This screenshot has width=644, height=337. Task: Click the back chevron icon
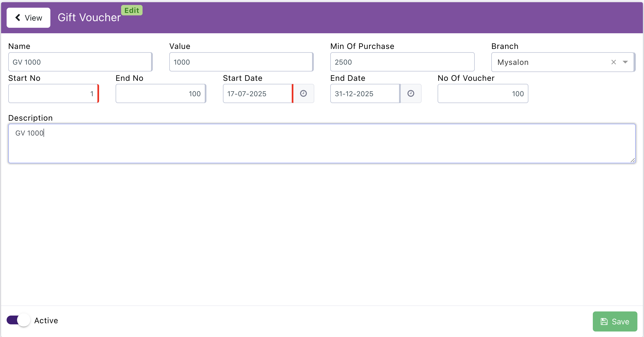(18, 18)
